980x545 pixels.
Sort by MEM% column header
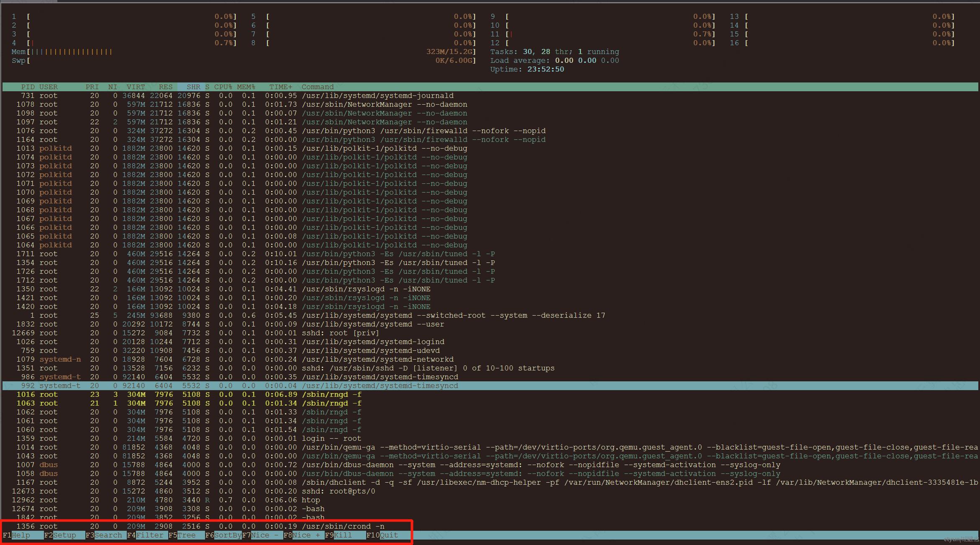click(246, 87)
